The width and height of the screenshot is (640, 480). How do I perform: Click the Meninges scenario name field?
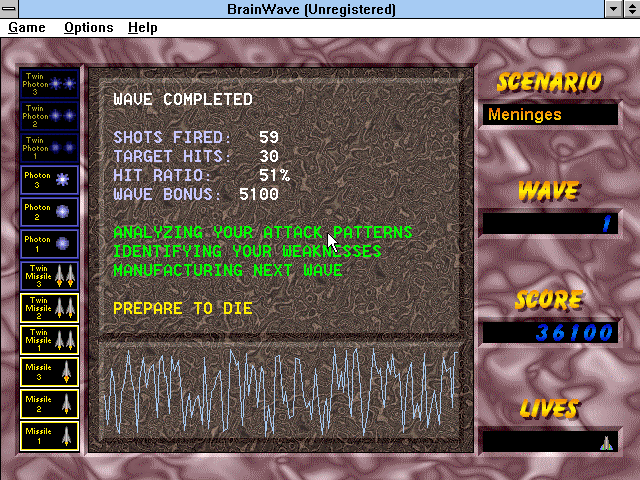tap(550, 115)
